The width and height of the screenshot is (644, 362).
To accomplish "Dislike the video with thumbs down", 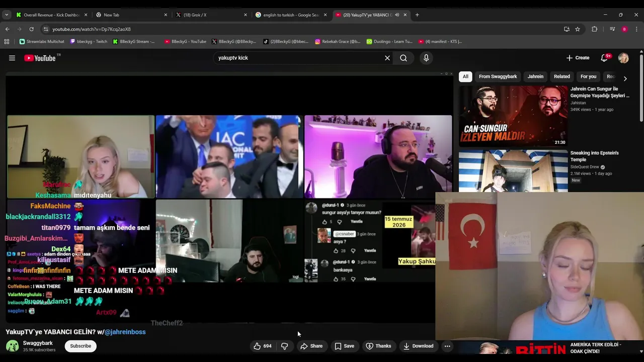I will 284,346.
